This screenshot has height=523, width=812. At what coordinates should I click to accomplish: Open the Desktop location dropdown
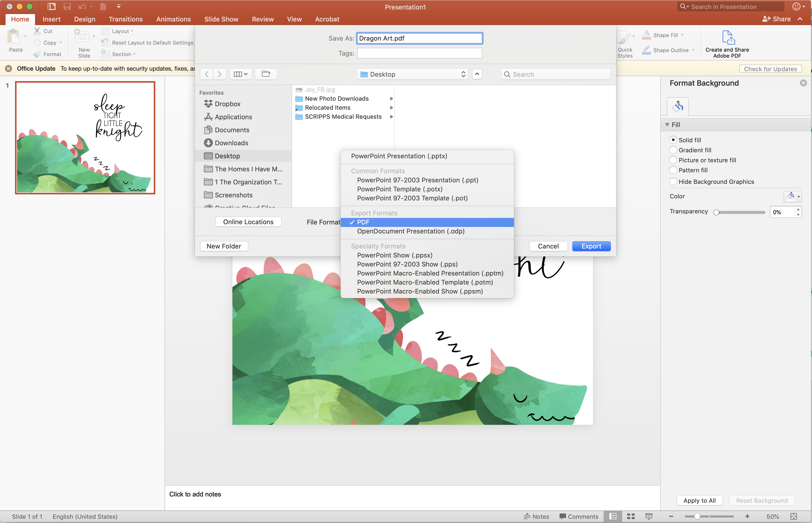(x=412, y=74)
